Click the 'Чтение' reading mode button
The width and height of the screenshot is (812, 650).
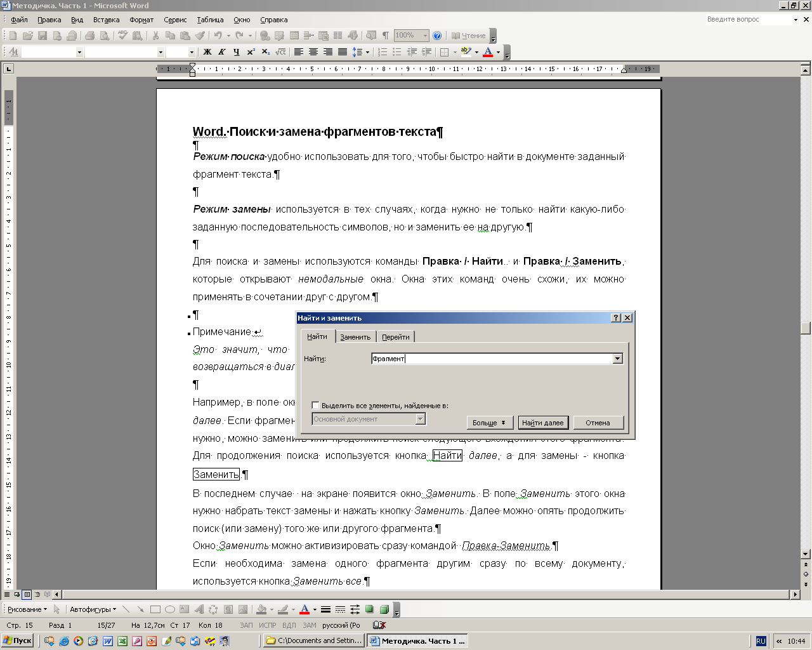tap(468, 36)
